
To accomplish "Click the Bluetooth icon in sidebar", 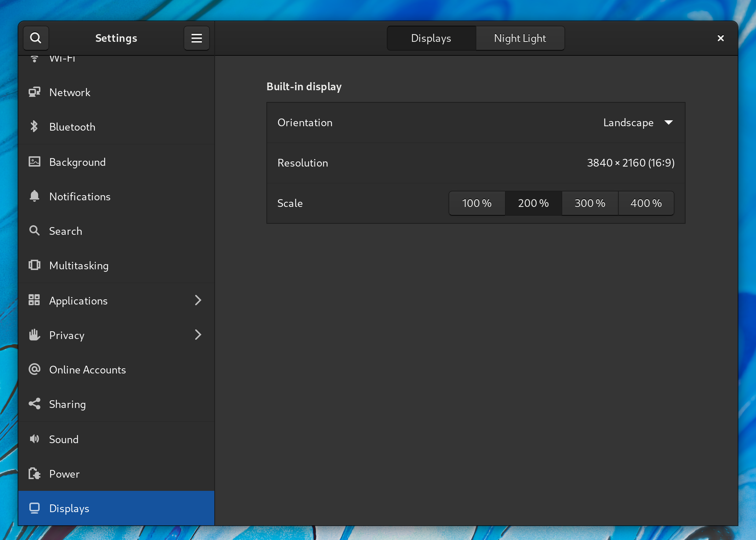I will (34, 127).
